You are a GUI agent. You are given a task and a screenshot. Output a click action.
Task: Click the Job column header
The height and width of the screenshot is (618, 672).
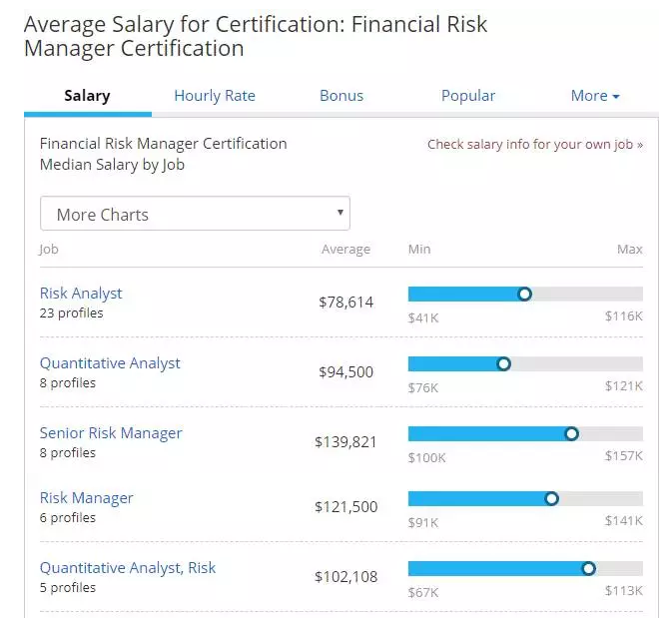(x=49, y=250)
